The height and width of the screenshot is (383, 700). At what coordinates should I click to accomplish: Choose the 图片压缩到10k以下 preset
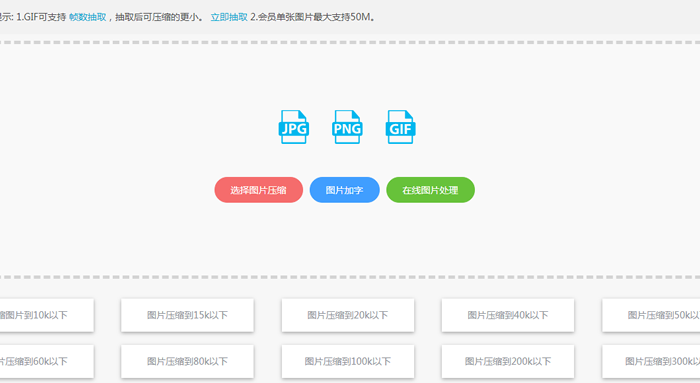pos(46,315)
